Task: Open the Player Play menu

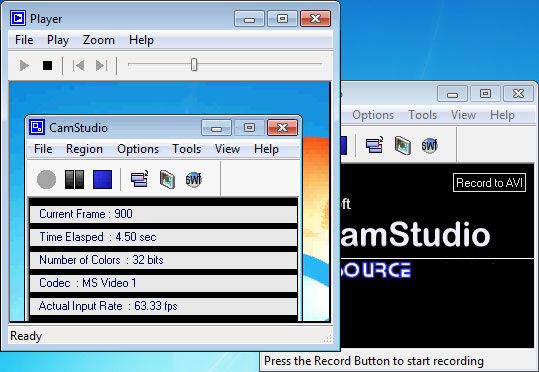Action: click(58, 40)
